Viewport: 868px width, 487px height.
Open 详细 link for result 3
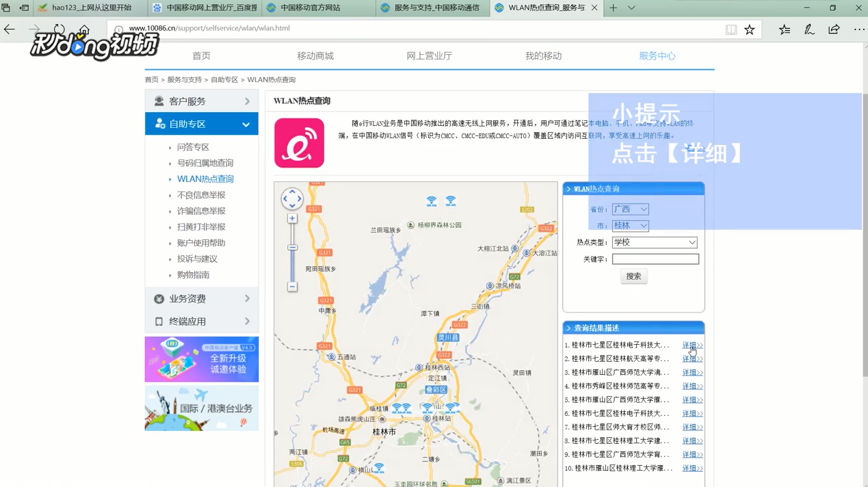point(692,373)
